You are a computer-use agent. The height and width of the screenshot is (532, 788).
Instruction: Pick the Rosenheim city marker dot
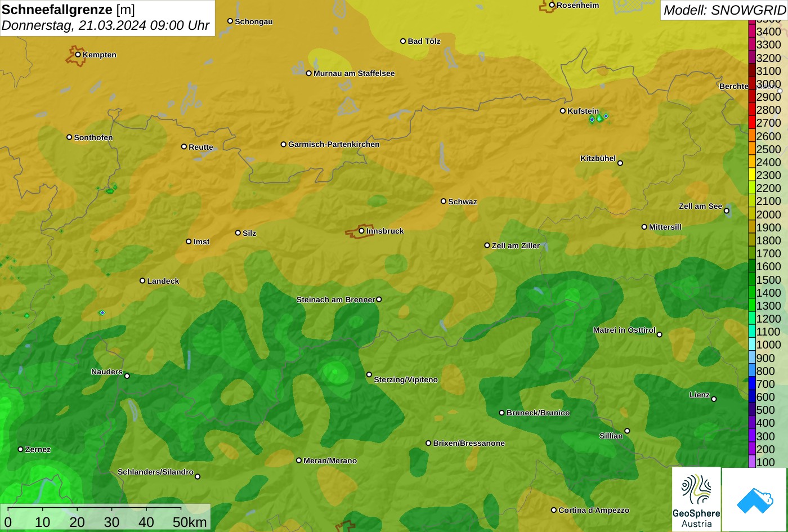tap(552, 5)
